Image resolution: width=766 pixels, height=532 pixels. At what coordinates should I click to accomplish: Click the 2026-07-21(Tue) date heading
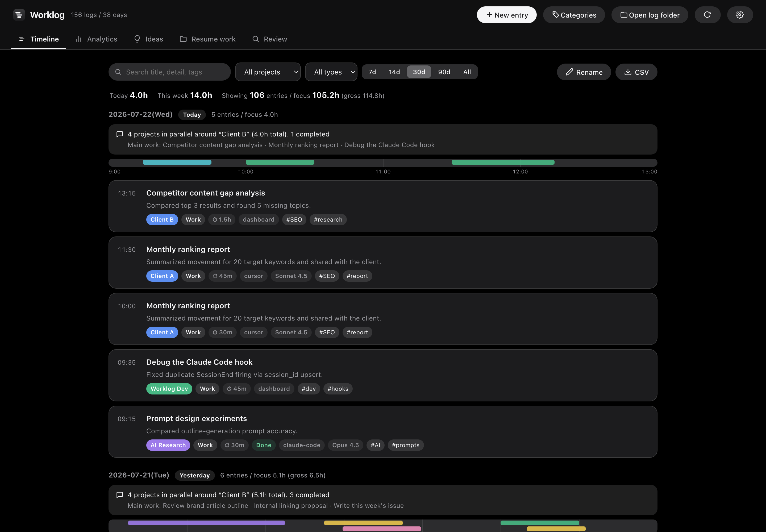[139, 475]
